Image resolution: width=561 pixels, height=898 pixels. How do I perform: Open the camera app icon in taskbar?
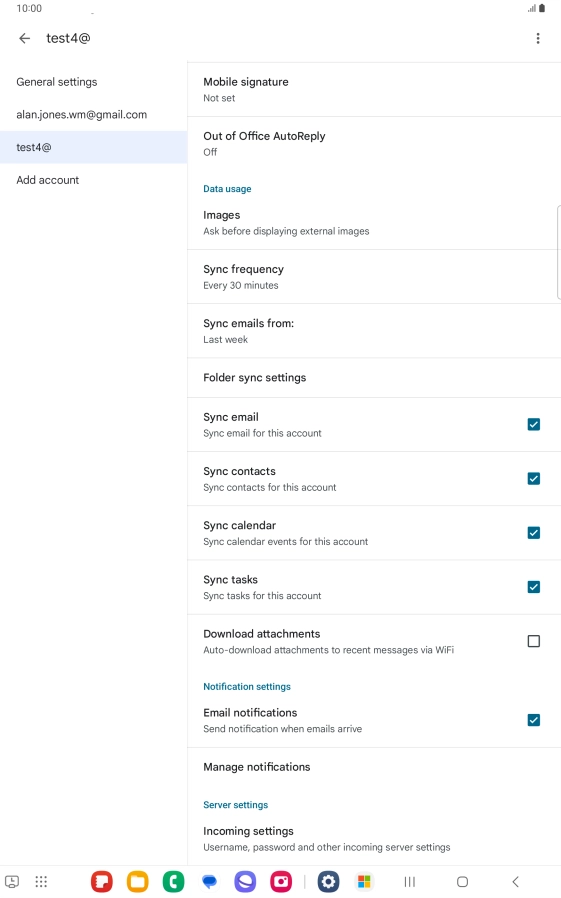(x=281, y=881)
